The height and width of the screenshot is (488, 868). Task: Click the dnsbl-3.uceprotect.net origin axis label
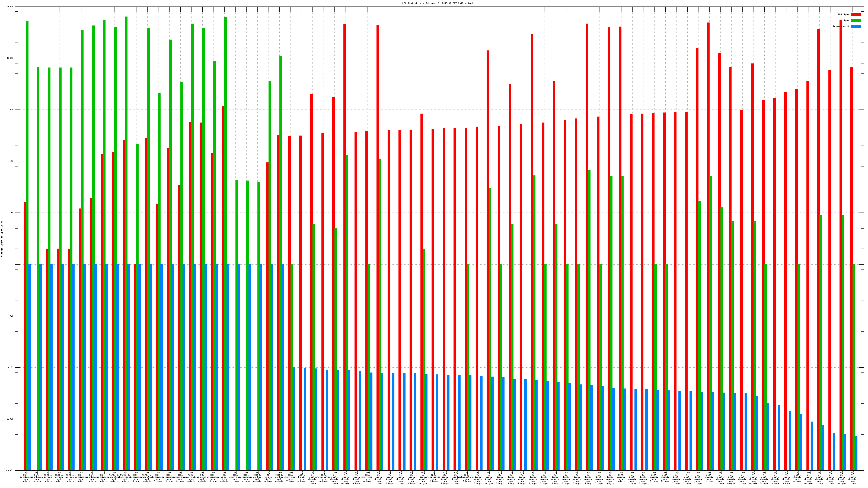click(x=114, y=477)
